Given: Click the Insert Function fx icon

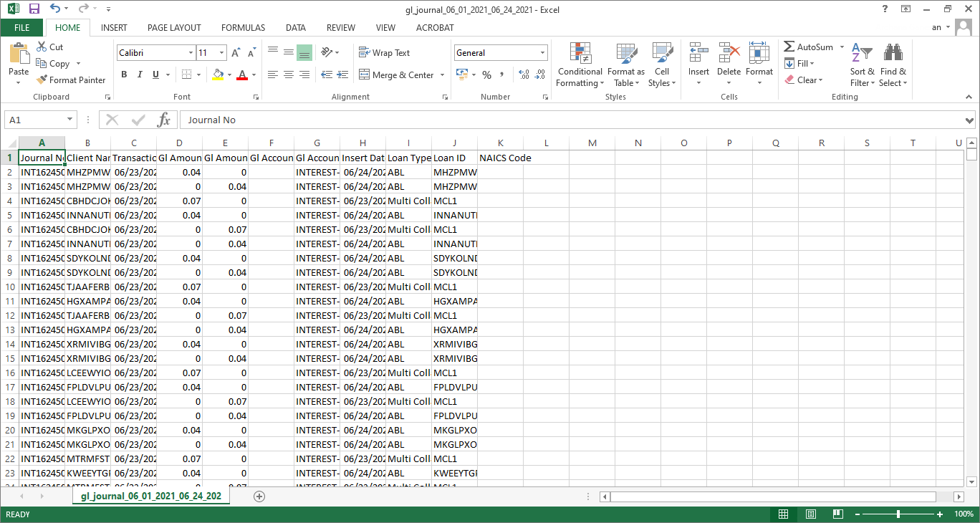Looking at the screenshot, I should [x=164, y=120].
